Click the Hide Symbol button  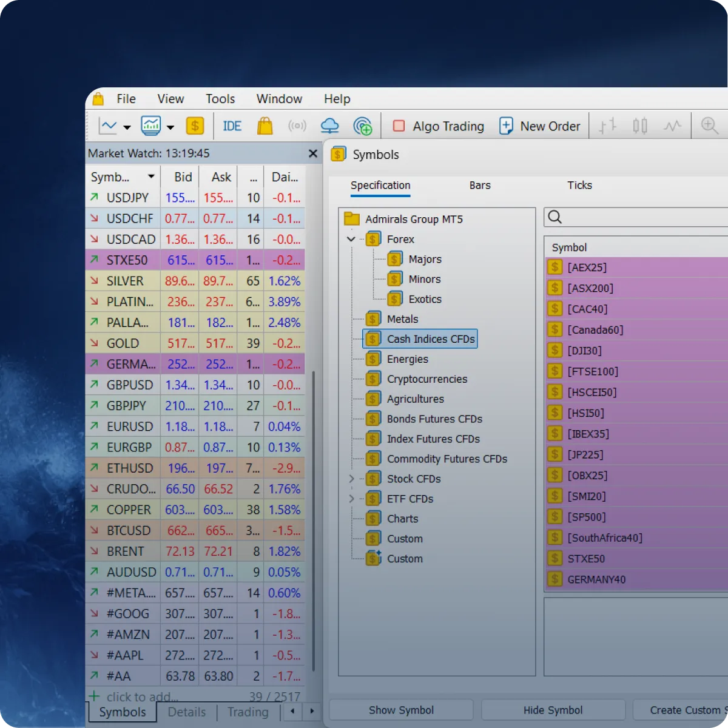553,710
